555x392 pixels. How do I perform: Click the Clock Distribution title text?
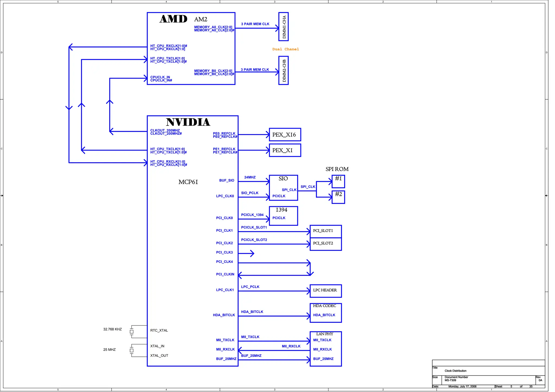(456, 371)
